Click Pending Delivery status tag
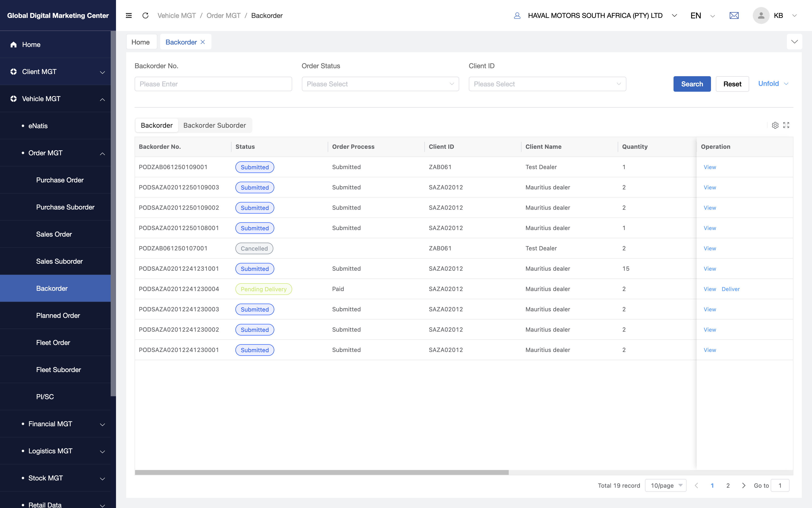This screenshot has width=812, height=508. coord(263,289)
